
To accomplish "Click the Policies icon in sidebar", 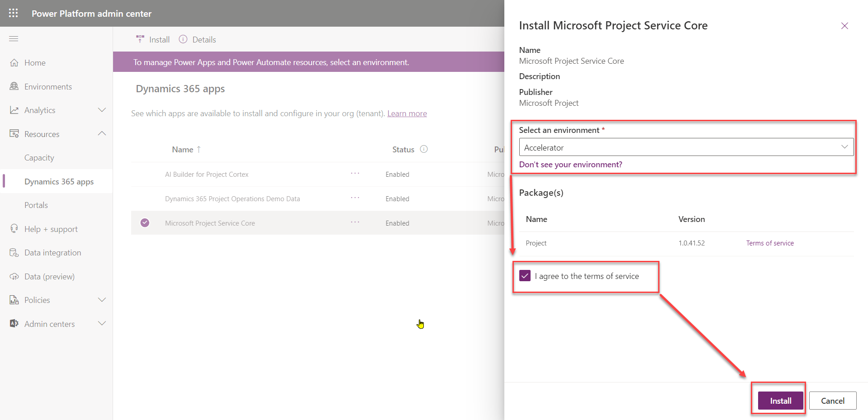I will 14,300.
